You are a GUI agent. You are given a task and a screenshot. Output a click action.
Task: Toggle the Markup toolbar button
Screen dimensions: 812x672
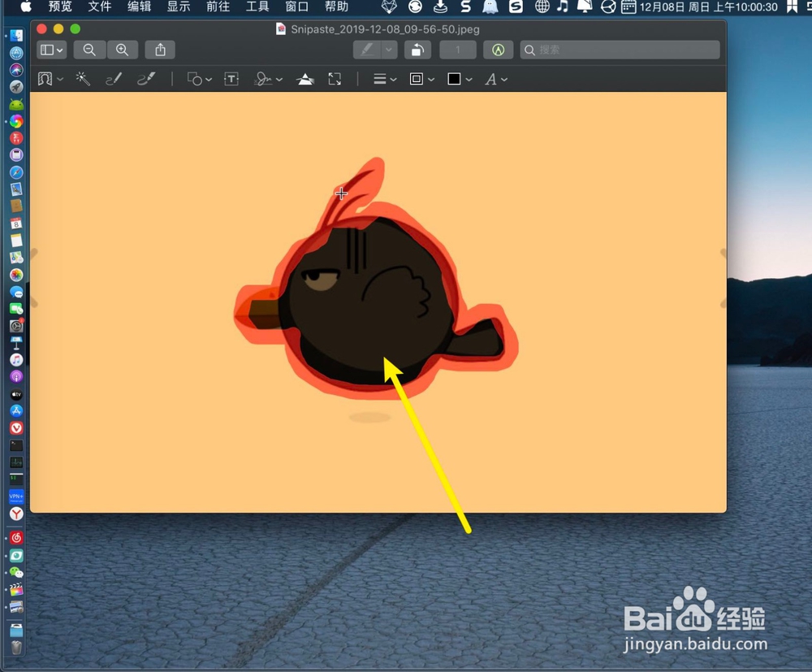pyautogui.click(x=499, y=50)
